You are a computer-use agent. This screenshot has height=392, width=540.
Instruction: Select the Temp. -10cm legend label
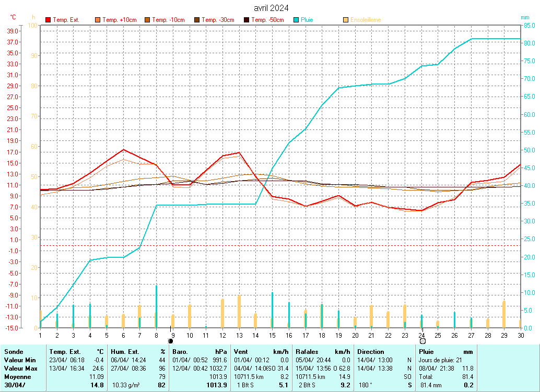click(168, 20)
